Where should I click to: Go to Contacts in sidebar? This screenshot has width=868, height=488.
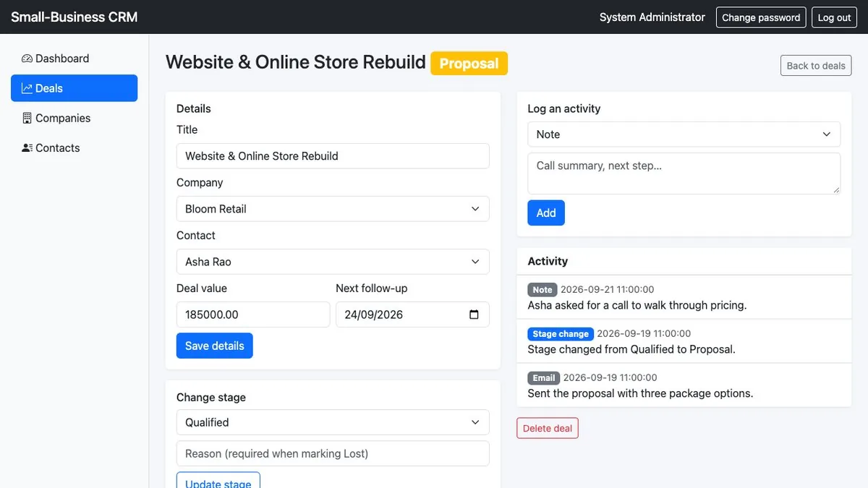74,147
